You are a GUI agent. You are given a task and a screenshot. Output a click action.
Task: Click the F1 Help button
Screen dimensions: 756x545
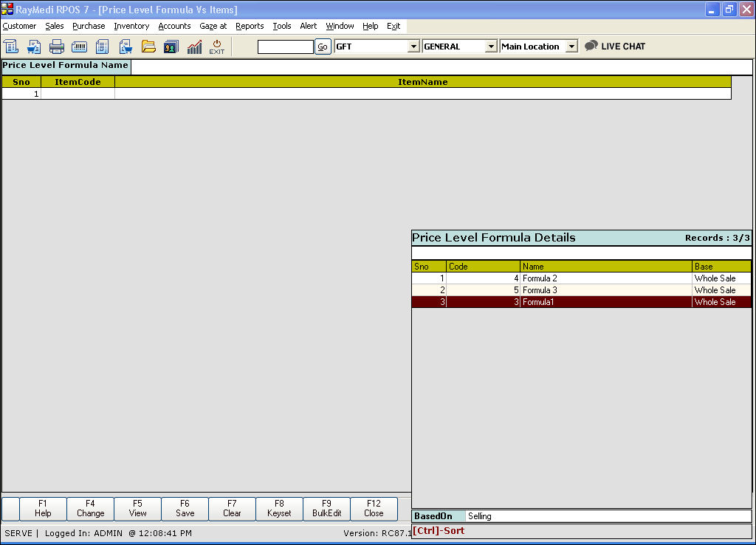click(43, 509)
